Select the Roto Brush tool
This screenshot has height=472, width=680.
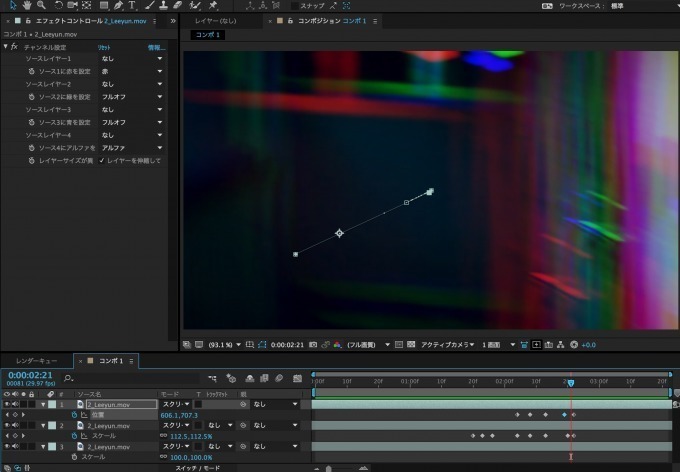tap(195, 5)
